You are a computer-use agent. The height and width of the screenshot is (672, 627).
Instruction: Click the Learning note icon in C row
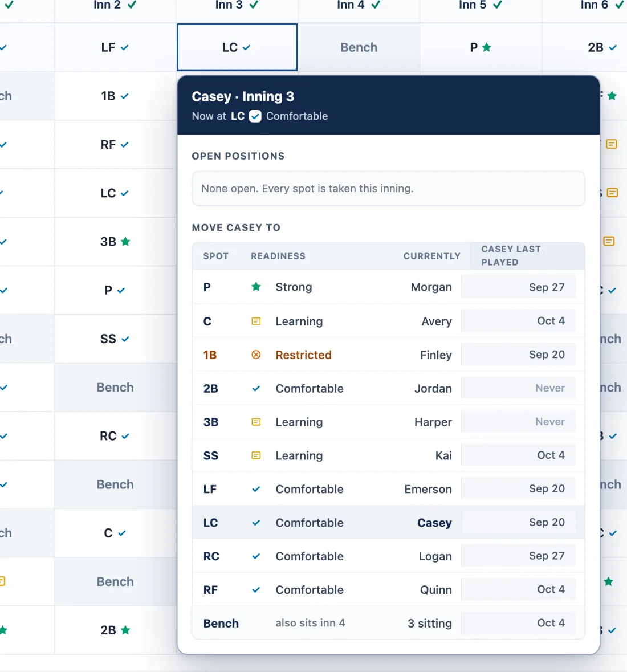(256, 321)
